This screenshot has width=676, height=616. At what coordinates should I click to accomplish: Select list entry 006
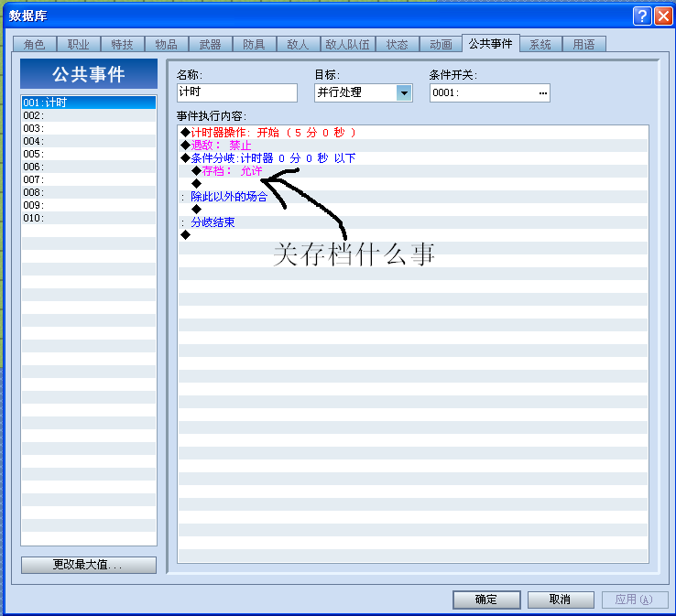89,167
